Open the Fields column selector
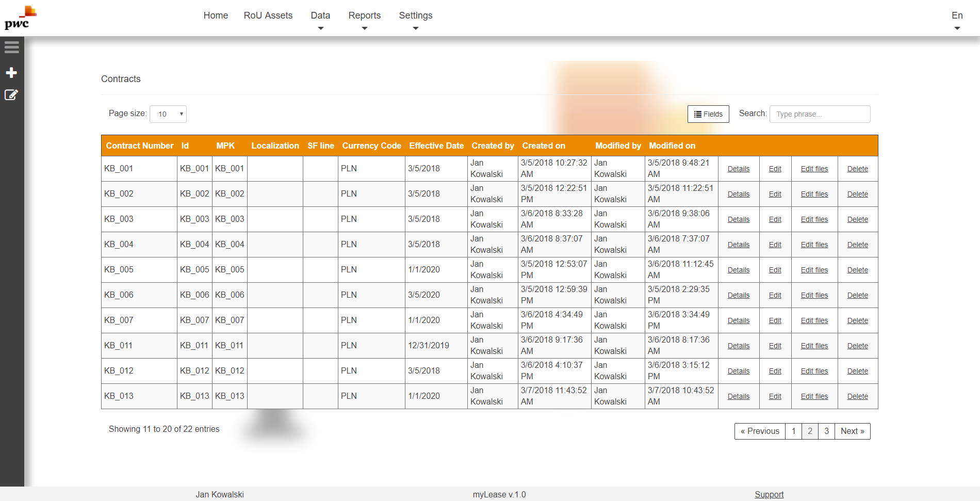The image size is (980, 501). point(708,114)
